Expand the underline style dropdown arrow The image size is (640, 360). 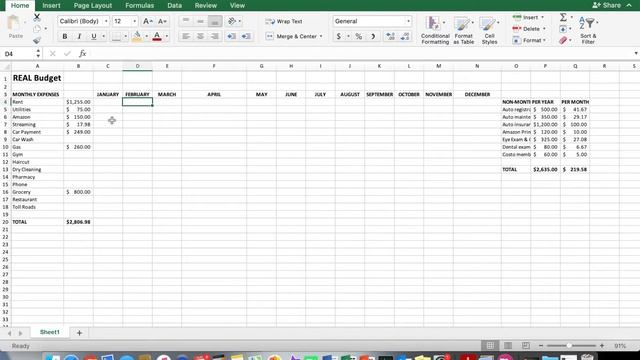(x=104, y=36)
